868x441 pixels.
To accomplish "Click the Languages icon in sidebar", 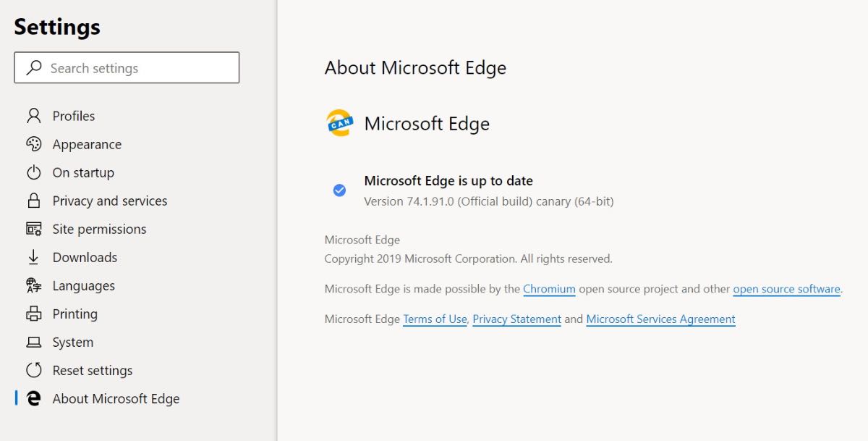I will (x=33, y=285).
